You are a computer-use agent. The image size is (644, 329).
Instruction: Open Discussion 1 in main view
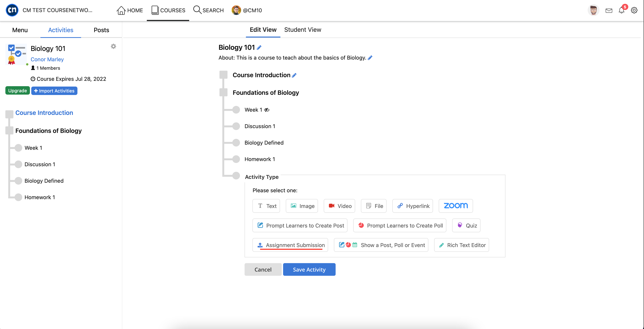tap(260, 126)
